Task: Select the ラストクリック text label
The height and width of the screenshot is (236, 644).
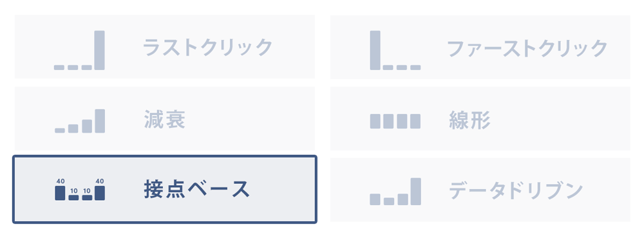Action: (208, 47)
